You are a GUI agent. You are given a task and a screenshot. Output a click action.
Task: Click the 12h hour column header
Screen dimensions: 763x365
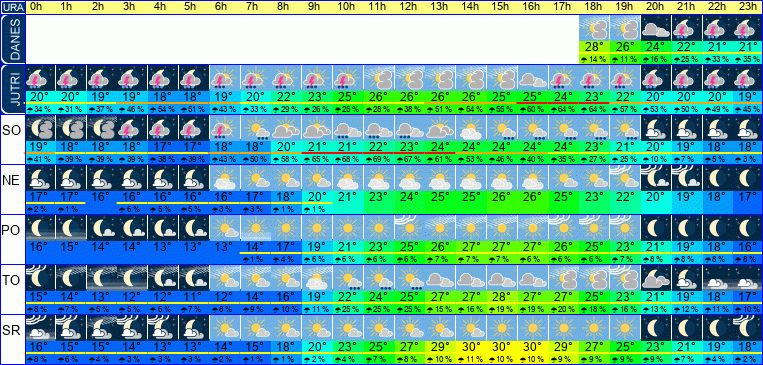pos(408,7)
